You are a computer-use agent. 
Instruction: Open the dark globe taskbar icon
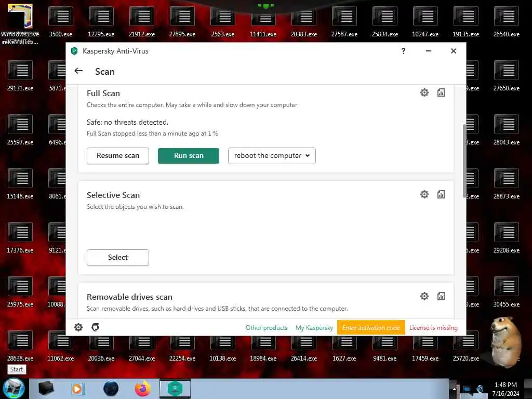click(x=111, y=389)
